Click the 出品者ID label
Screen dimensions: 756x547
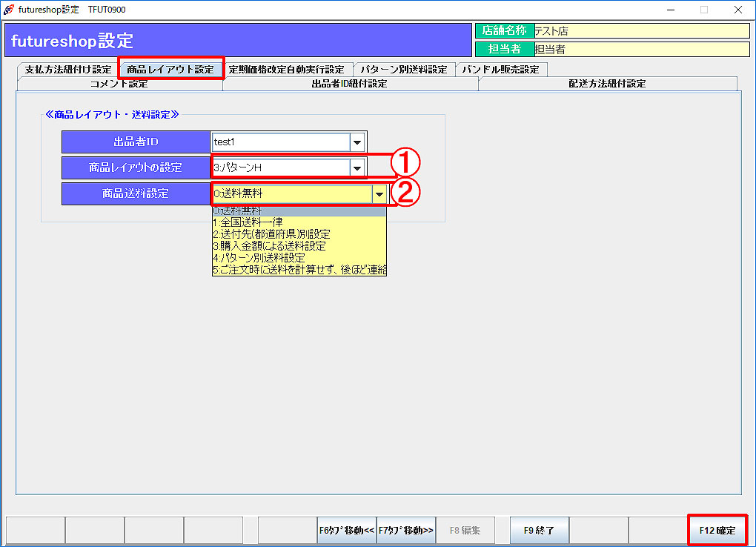136,142
